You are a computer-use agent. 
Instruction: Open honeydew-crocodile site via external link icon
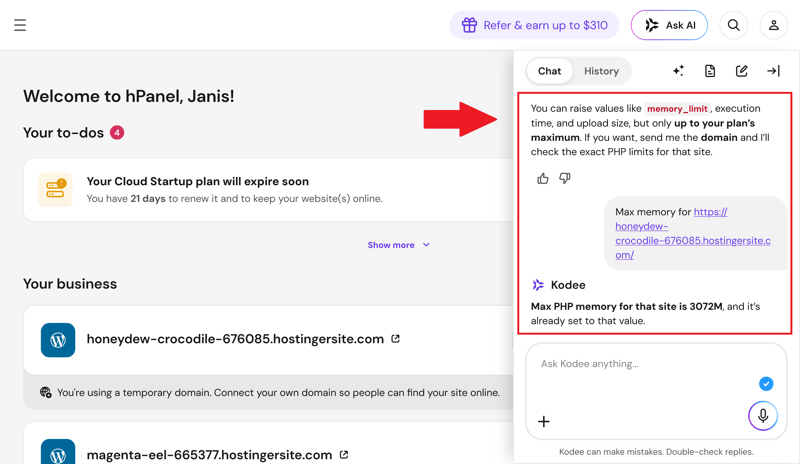[395, 339]
